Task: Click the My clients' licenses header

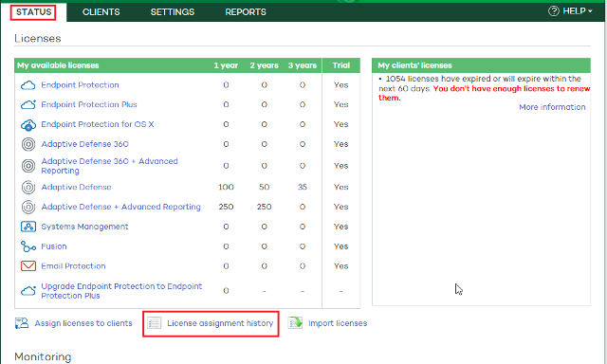Action: [414, 65]
